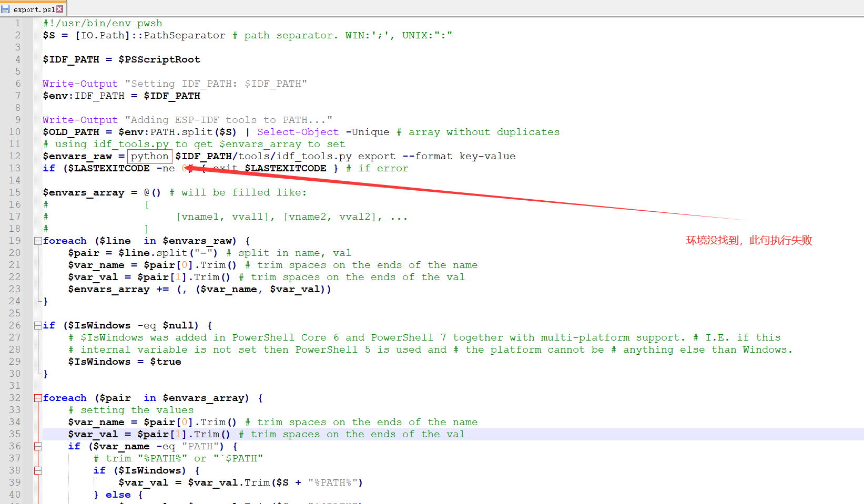864x504 pixels.
Task: Click 'Select-Object' cmdlet on line 10
Action: [x=298, y=132]
